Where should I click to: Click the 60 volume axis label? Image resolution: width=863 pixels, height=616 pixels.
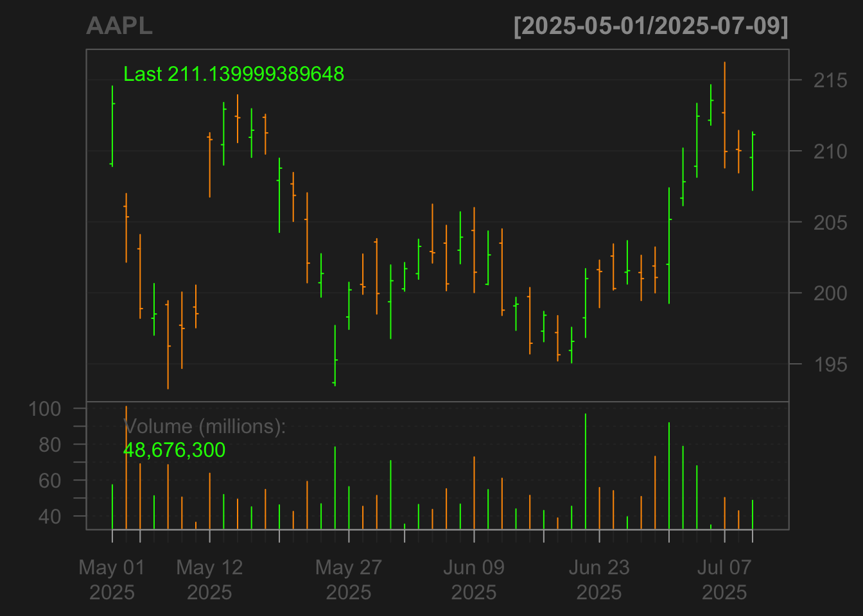pos(49,481)
